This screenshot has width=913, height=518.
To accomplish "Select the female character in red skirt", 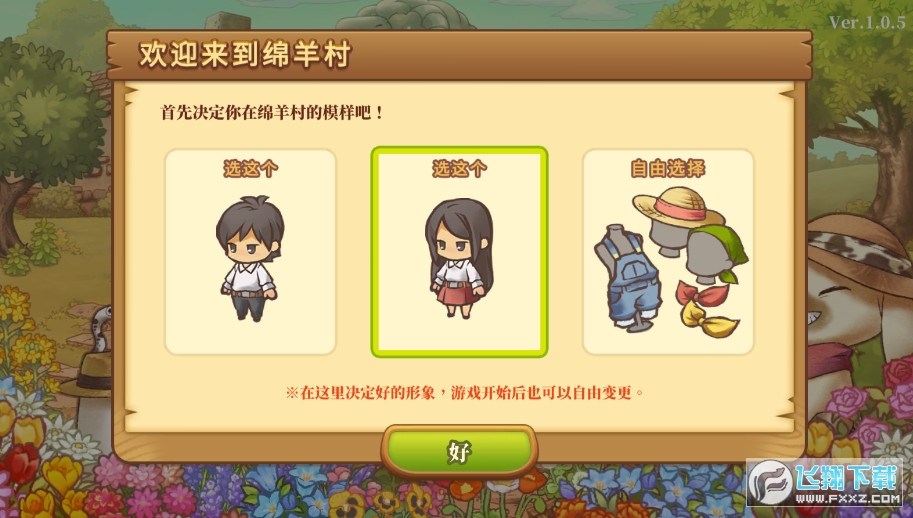I will (459, 258).
